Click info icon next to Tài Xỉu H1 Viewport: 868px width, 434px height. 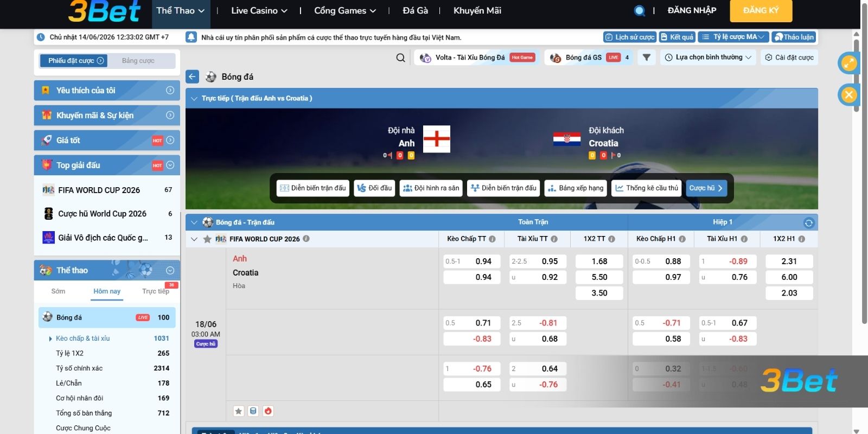click(744, 239)
